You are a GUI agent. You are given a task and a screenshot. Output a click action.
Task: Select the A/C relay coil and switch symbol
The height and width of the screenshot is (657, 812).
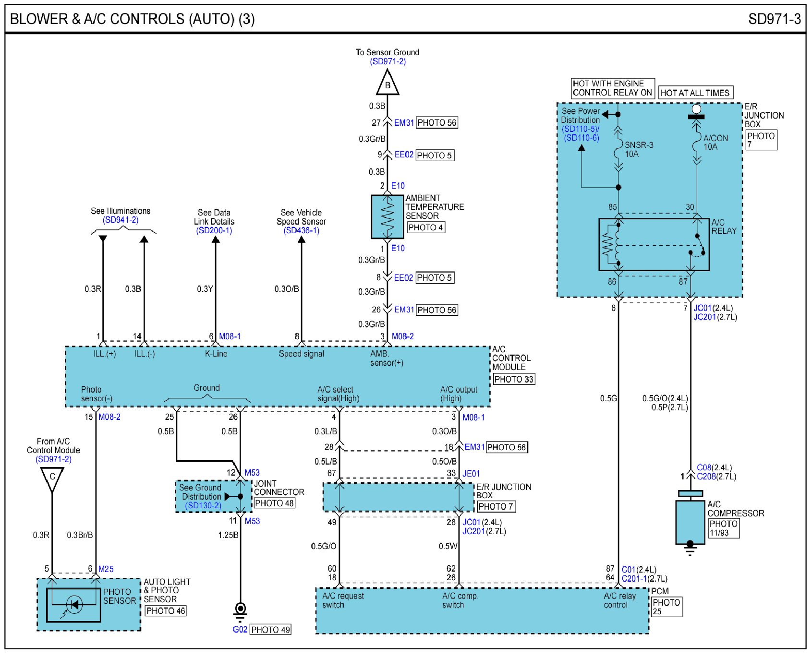pyautogui.click(x=654, y=245)
